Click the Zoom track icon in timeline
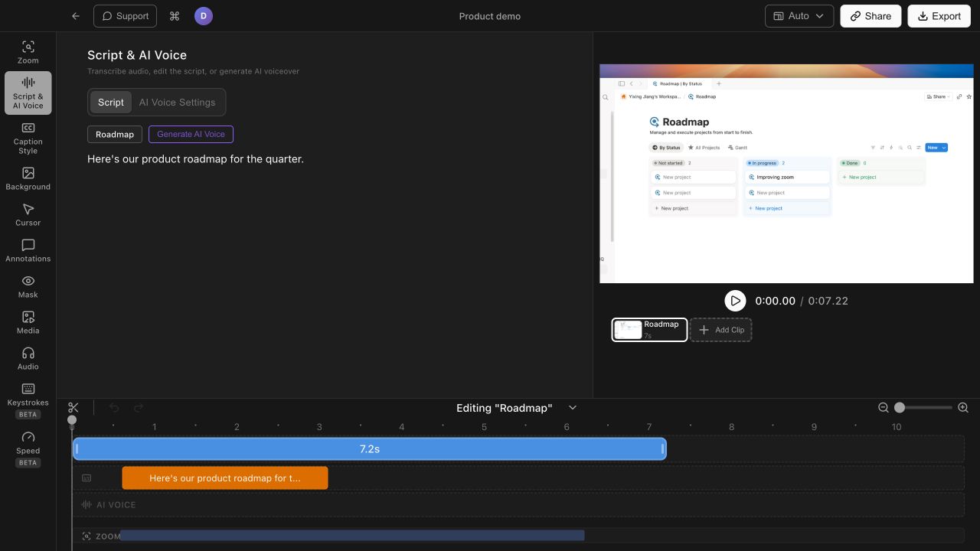This screenshot has width=980, height=551. (87, 536)
